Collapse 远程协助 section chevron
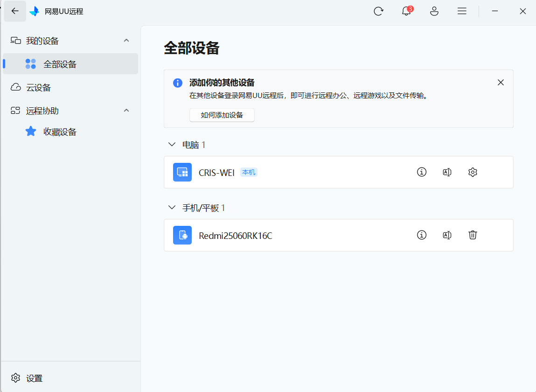 tap(126, 110)
